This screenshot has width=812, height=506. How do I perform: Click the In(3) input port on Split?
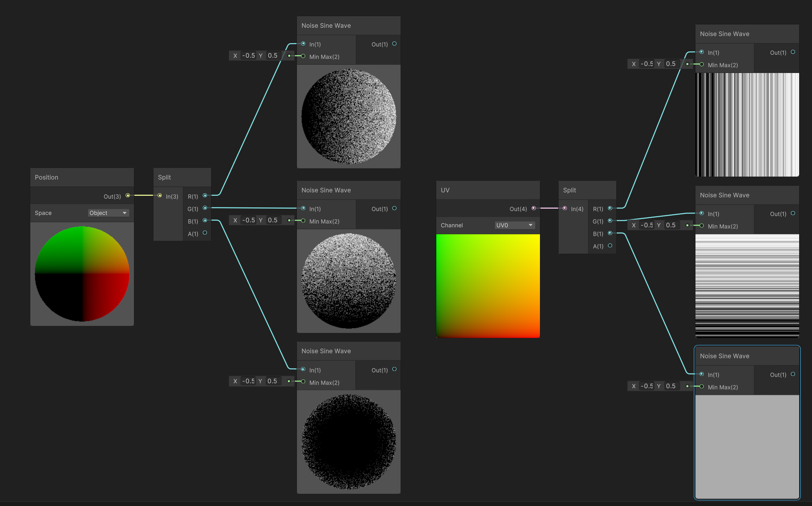160,195
